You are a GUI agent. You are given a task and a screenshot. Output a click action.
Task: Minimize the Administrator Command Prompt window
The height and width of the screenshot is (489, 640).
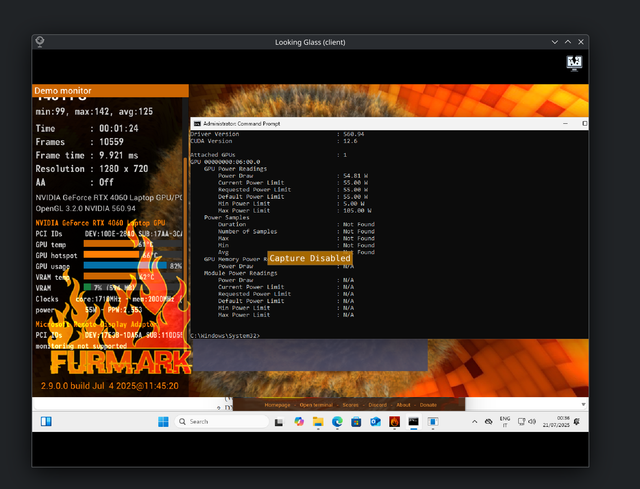click(x=565, y=123)
